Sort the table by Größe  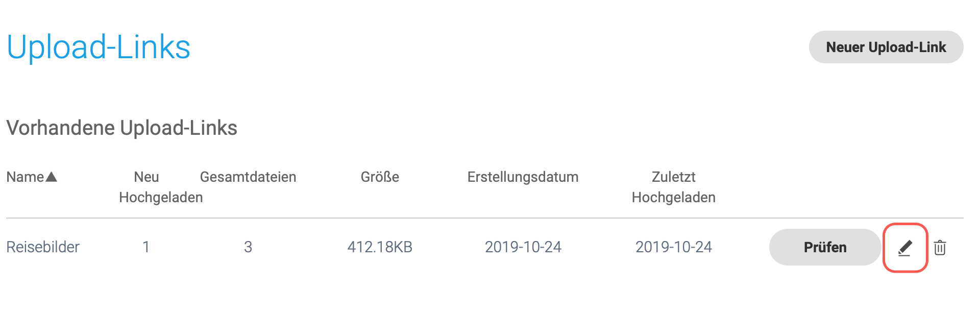[x=380, y=177]
